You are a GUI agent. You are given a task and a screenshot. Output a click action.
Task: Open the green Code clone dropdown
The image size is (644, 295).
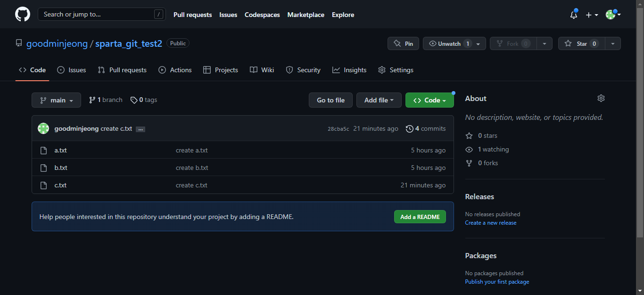(x=429, y=100)
